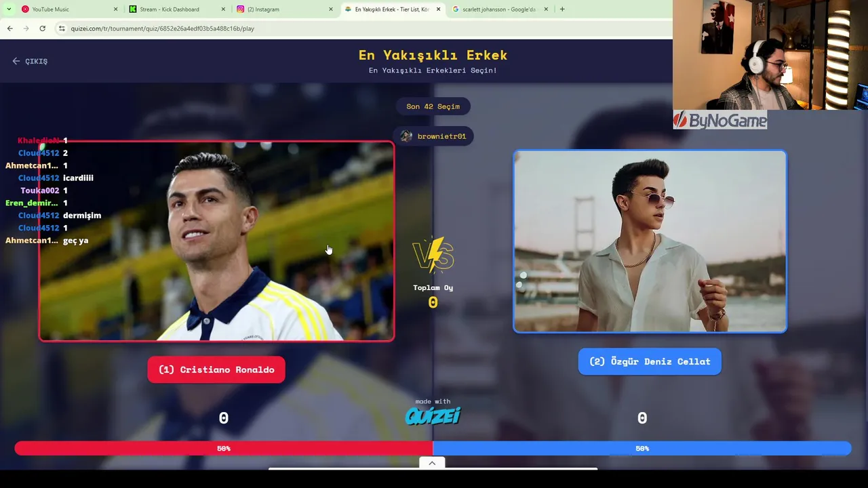Click the blue 50% vote bar
This screenshot has height=488, width=868.
click(x=642, y=448)
